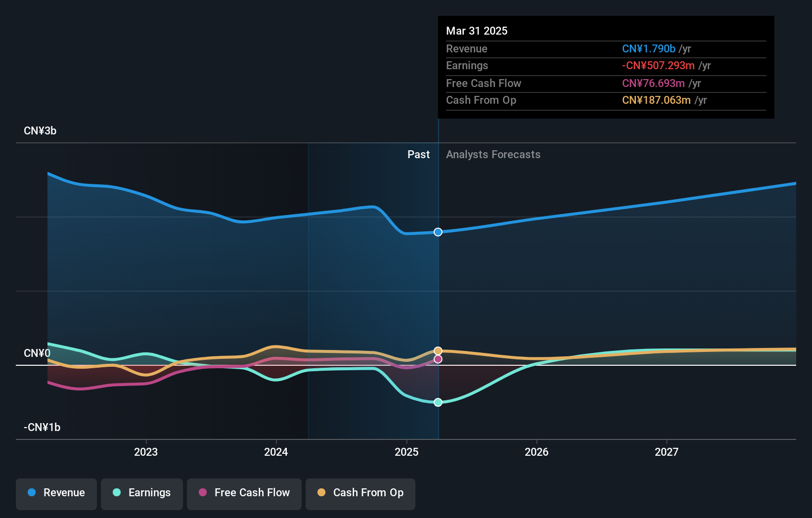Click the CN¥3b axis label
Screen dimensions: 812x518
tap(40, 131)
